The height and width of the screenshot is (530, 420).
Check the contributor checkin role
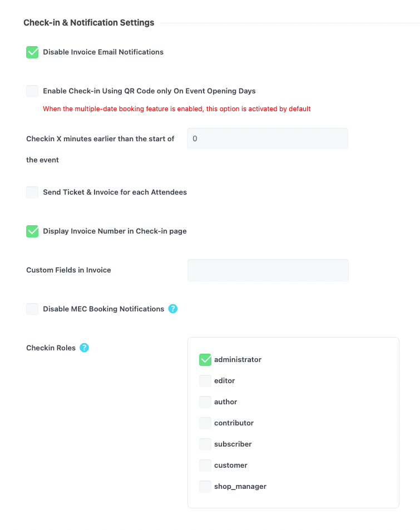pos(205,423)
